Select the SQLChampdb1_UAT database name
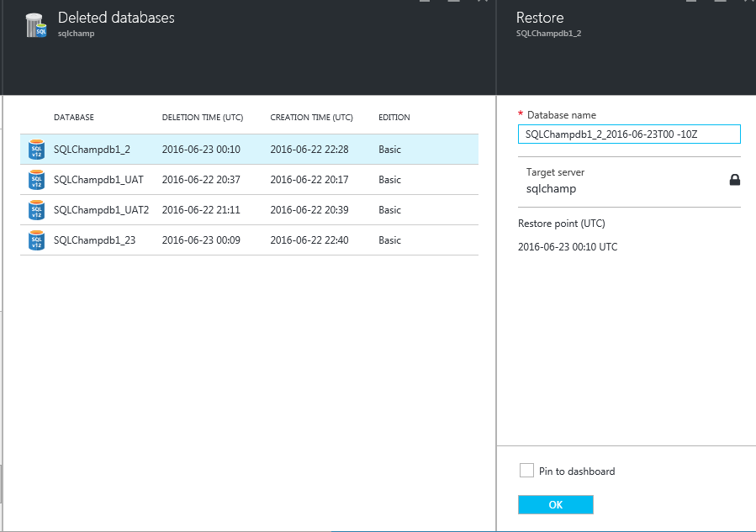 click(x=98, y=180)
